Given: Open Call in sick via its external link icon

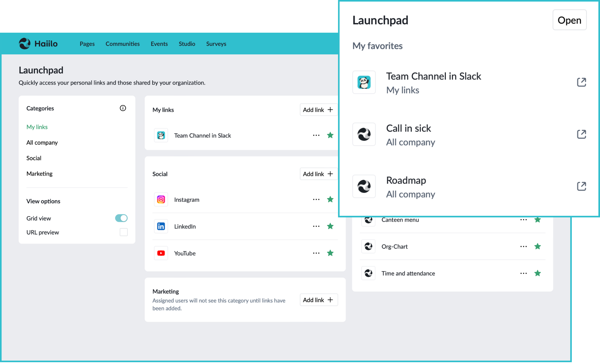Looking at the screenshot, I should [581, 134].
